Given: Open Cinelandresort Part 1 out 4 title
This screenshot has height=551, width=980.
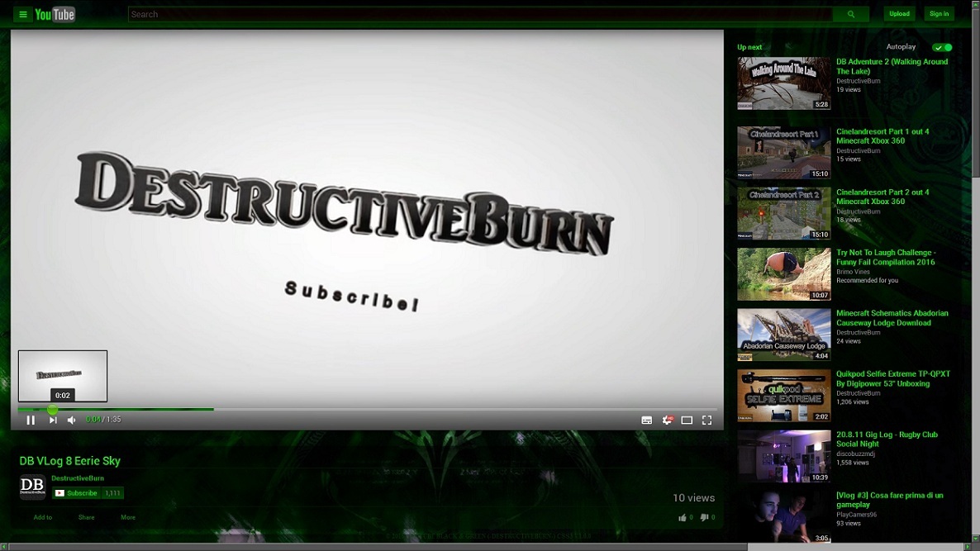Looking at the screenshot, I should 882,136.
